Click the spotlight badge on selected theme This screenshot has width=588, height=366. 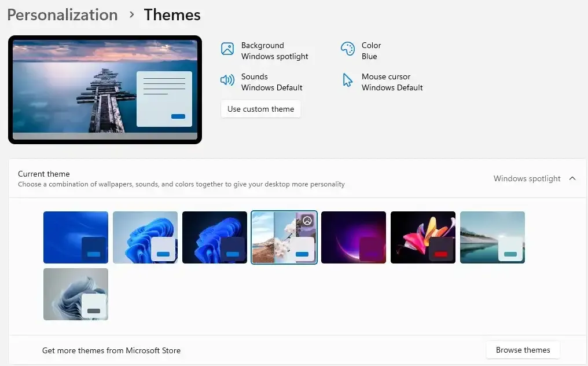coord(307,221)
